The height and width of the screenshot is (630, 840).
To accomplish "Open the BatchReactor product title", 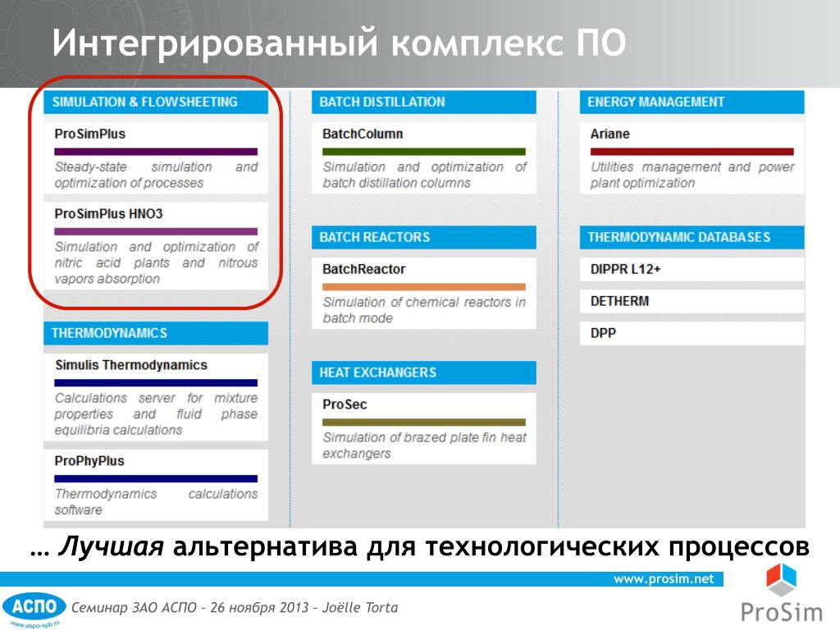I will tap(363, 269).
